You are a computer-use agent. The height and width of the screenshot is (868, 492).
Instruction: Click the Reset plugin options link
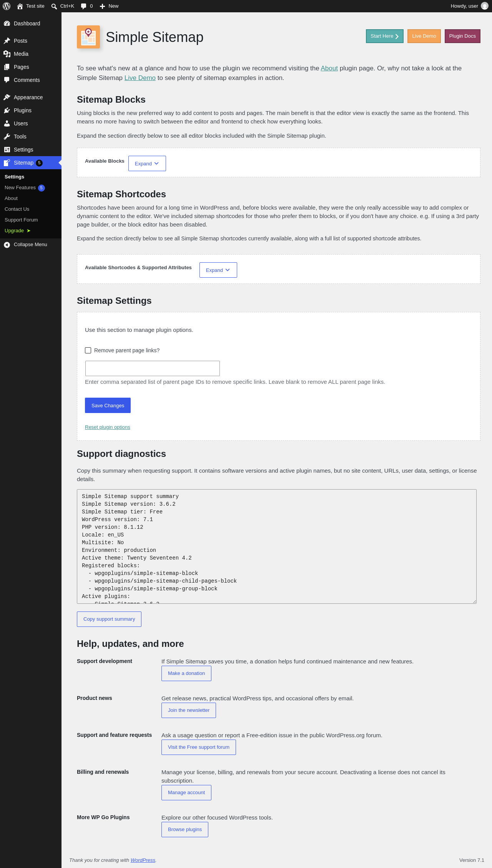[108, 427]
